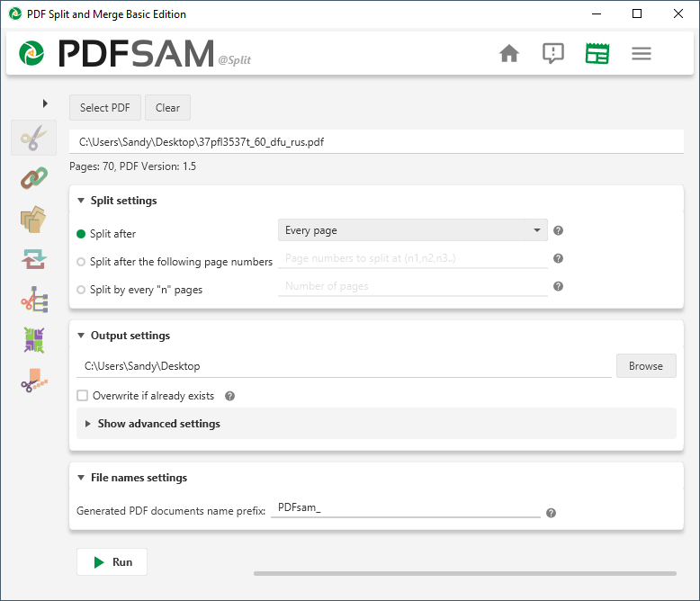Open the Split by size tool
The image size is (700, 601).
(x=34, y=381)
